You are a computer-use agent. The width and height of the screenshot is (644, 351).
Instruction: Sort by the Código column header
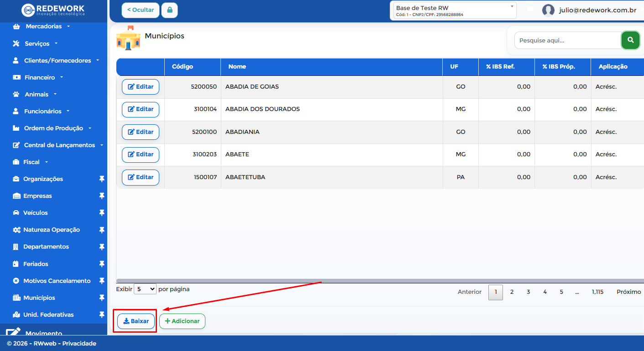point(193,67)
